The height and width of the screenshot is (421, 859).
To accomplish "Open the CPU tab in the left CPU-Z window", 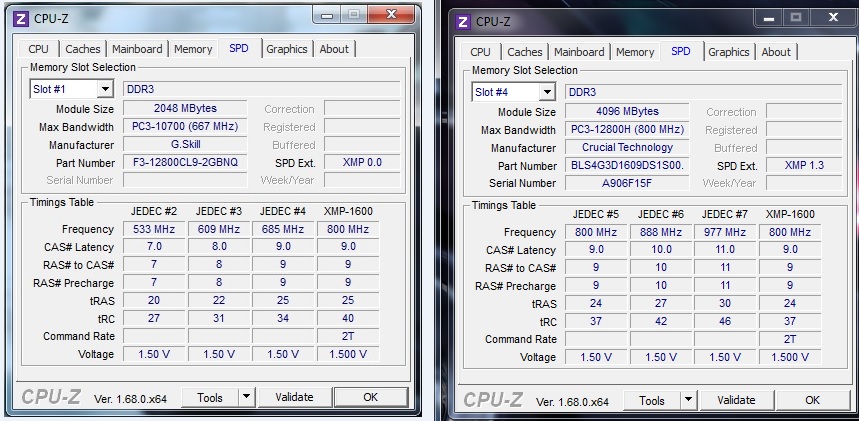I will point(38,49).
